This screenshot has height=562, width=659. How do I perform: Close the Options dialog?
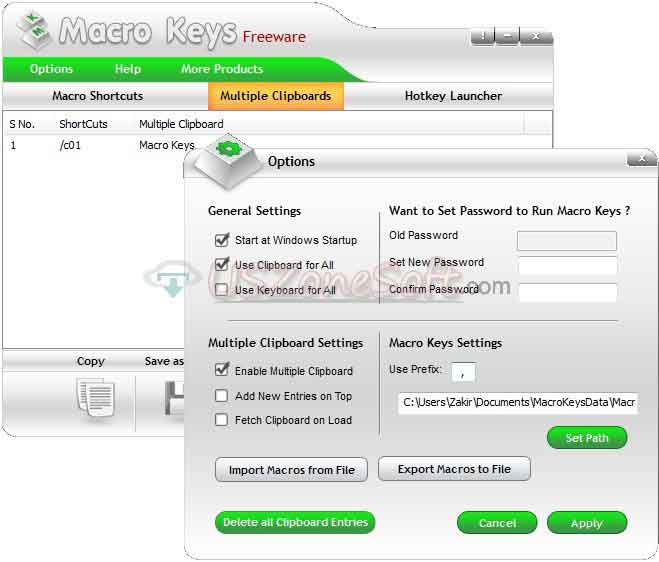(x=642, y=158)
